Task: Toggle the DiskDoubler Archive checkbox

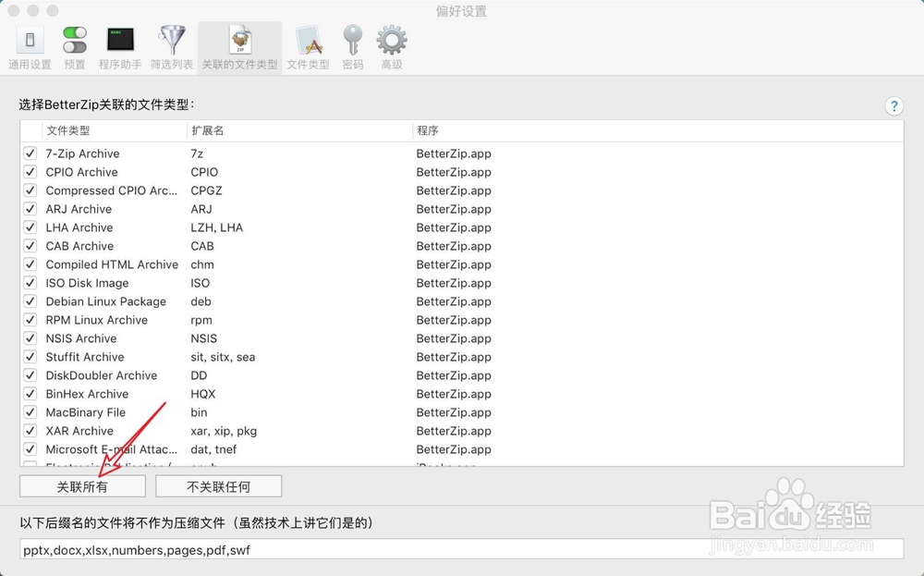Action: coord(30,375)
